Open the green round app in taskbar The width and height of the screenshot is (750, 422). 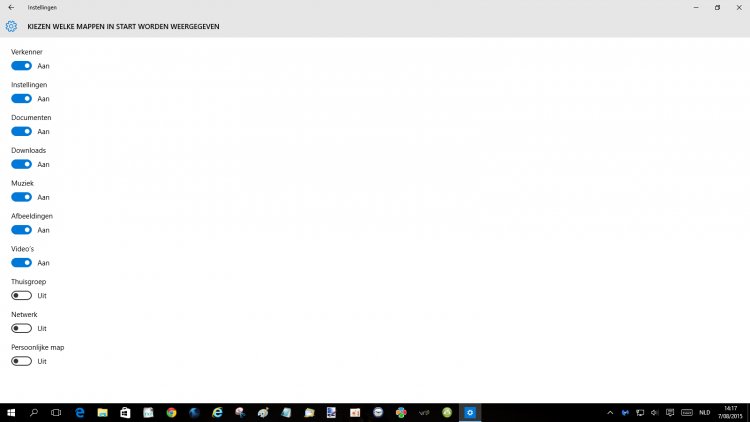[447, 412]
